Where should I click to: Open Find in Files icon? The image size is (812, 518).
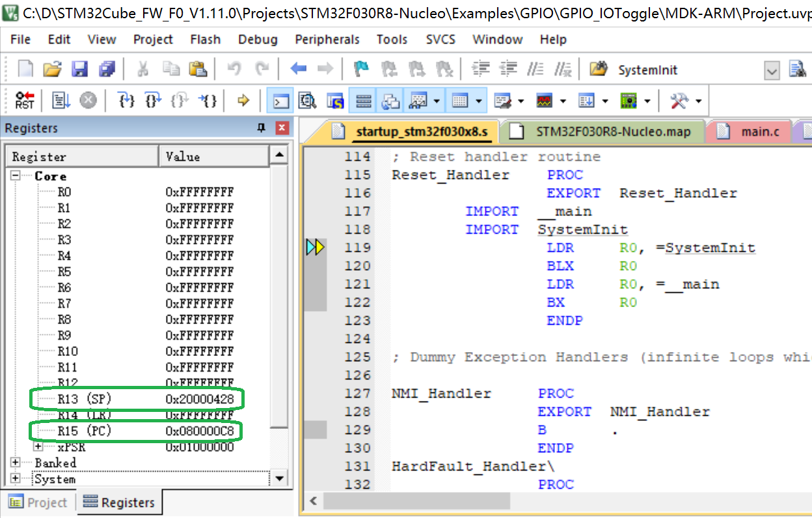pyautogui.click(x=598, y=69)
